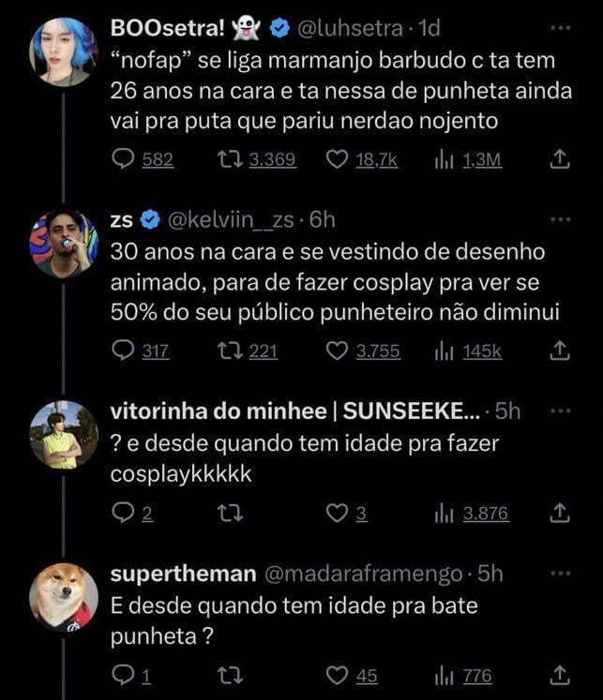The width and height of the screenshot is (603, 700).
Task: Share the supertheman tweet
Action: coord(559,676)
